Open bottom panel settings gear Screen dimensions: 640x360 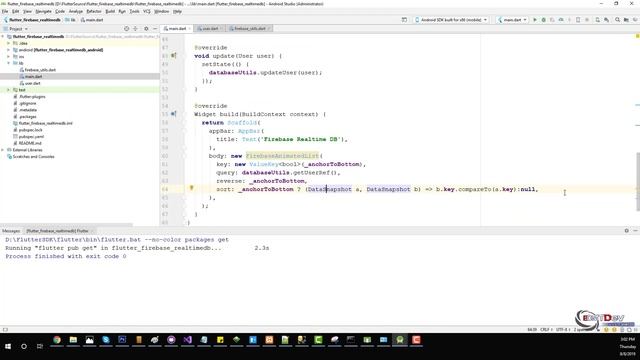627,231
